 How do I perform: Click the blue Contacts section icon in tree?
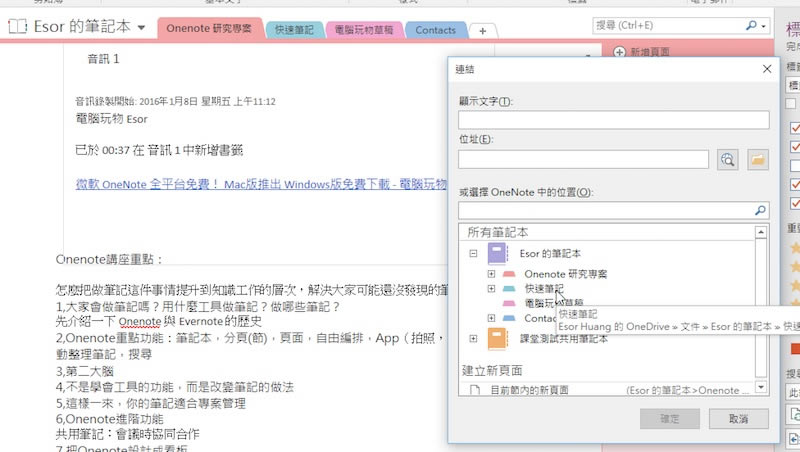click(509, 318)
